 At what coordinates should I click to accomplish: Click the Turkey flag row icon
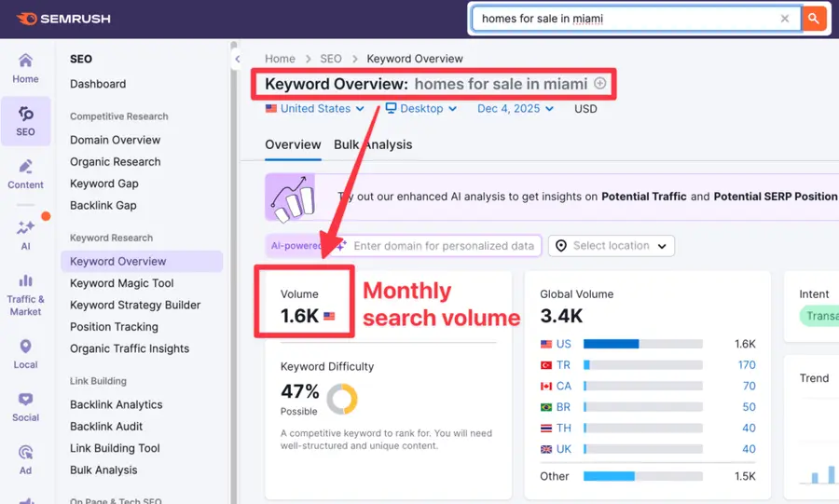(545, 365)
